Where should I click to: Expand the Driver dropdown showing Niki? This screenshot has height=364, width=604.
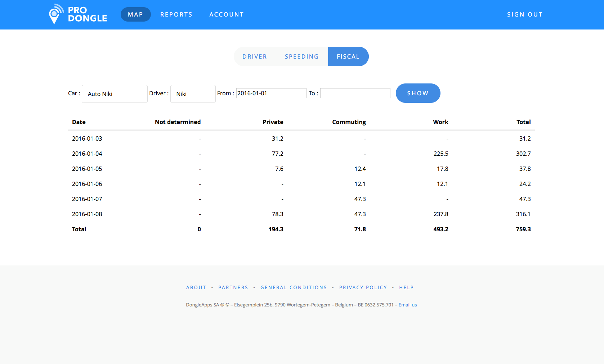coord(193,94)
